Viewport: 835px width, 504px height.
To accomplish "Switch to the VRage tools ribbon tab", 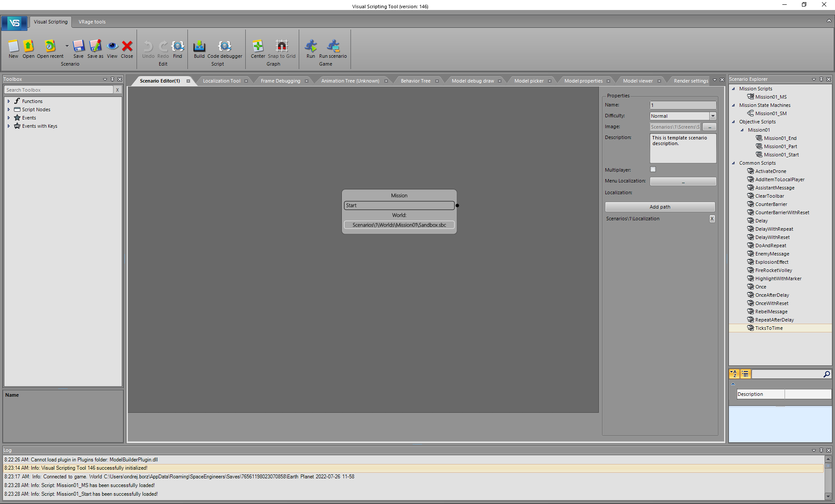I will pyautogui.click(x=92, y=22).
